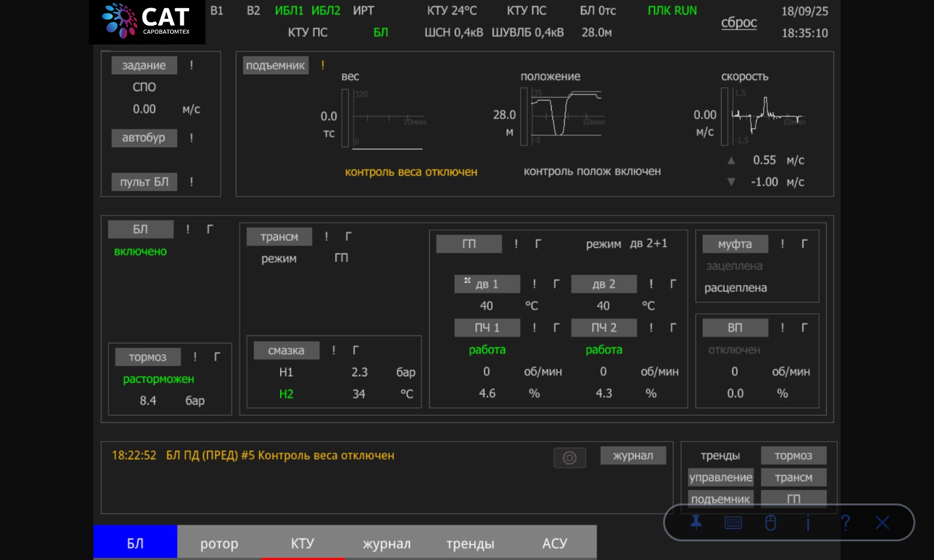The width and height of the screenshot is (934, 560).
Task: Open the трансм button above режим ГП
Action: (279, 237)
